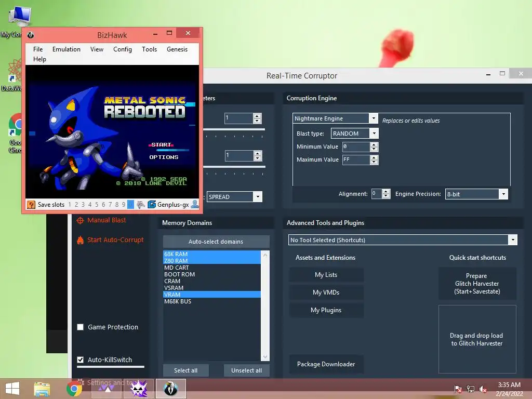Click the Unselect all button

247,370
